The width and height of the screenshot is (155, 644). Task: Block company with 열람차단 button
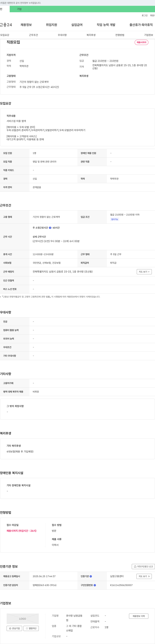[x=31, y=628]
